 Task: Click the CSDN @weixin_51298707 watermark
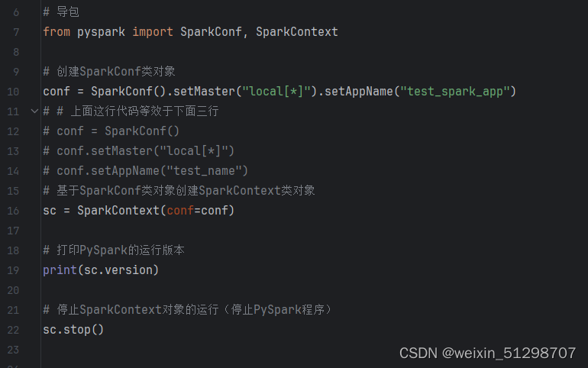click(487, 353)
